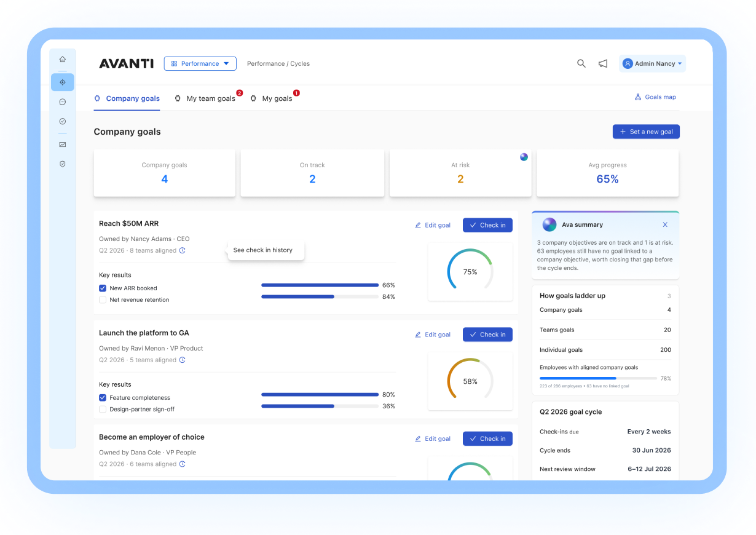This screenshot has height=535, width=756.
Task: Click the Admin Nancy avatar icon
Action: (x=628, y=63)
